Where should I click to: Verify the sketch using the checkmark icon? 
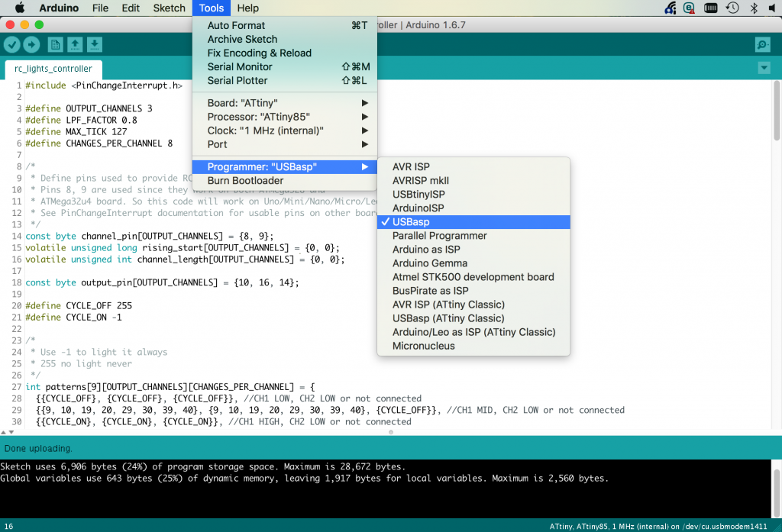[11, 44]
